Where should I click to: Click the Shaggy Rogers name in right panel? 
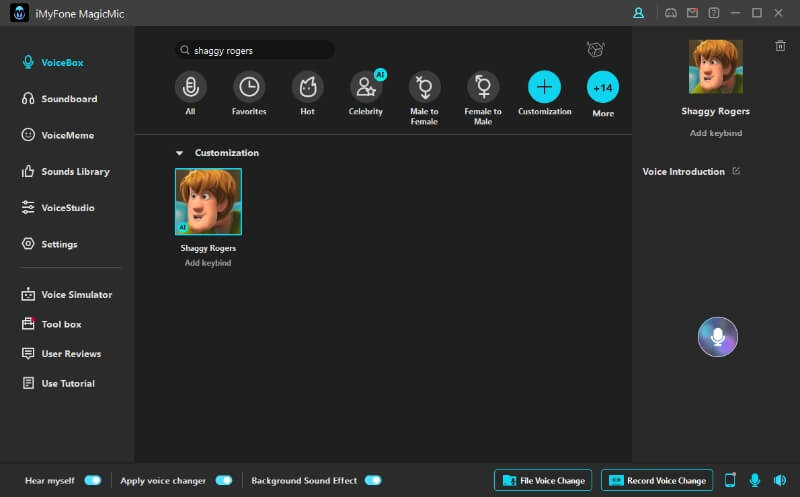pyautogui.click(x=715, y=111)
